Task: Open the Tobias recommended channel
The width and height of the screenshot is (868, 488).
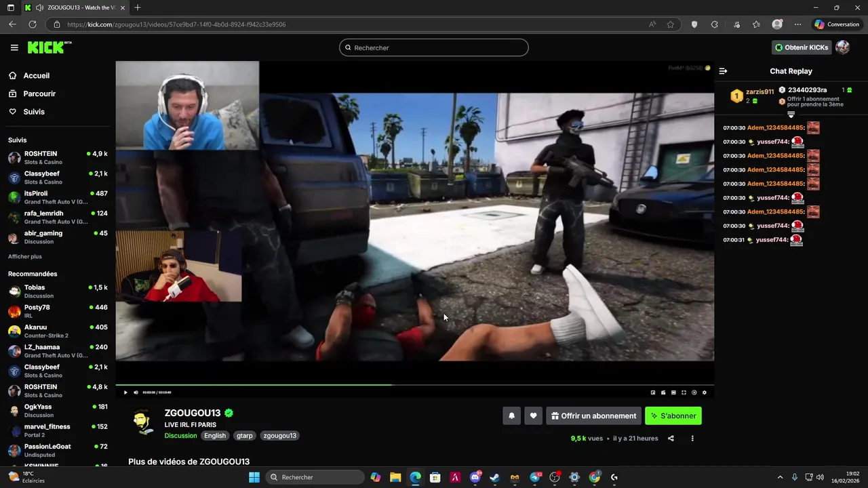Action: (58, 291)
